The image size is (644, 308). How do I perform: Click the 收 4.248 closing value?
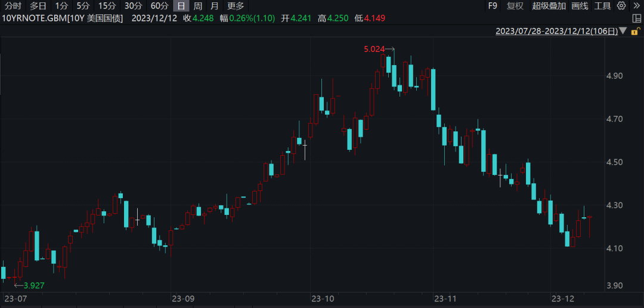[199, 19]
